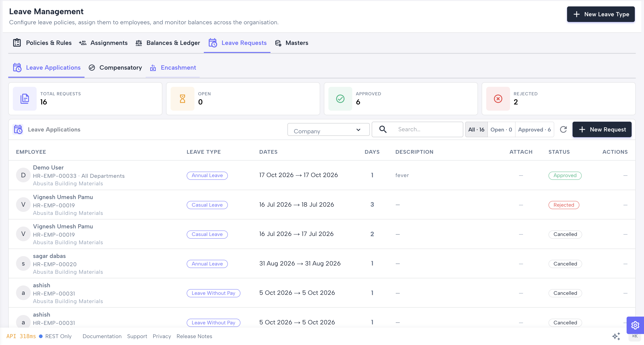Switch to the Policies & Rules tab
The image size is (644, 345).
pos(42,43)
